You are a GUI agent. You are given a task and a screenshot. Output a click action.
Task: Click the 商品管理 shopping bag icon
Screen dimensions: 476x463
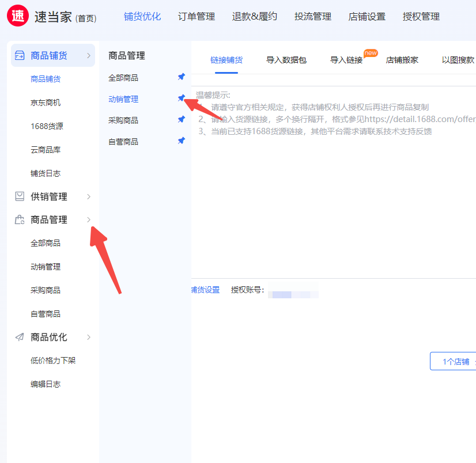[20, 219]
